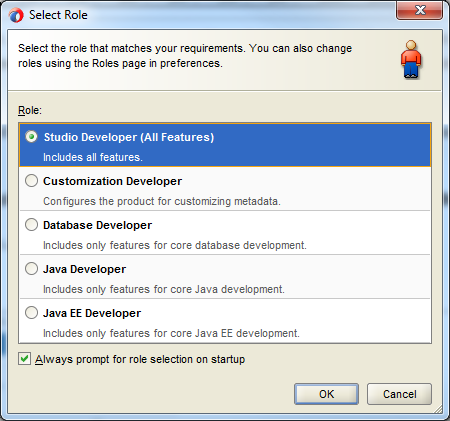Click the person role icon in header
450x421 pixels.
[x=411, y=59]
